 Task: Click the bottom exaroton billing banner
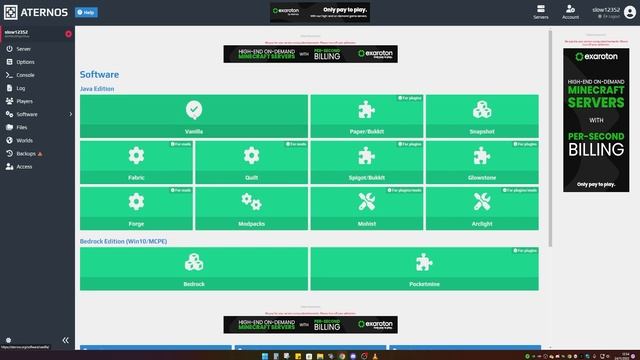pos(311,324)
